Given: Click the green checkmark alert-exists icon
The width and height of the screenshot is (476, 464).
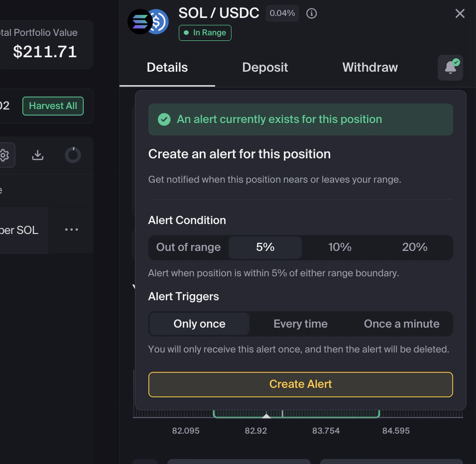Looking at the screenshot, I should pyautogui.click(x=164, y=119).
